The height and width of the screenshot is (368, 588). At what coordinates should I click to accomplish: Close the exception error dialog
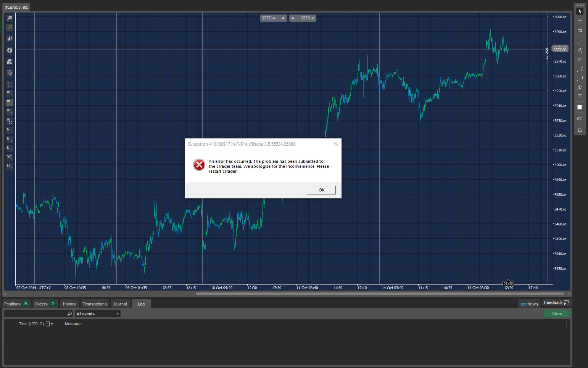pos(336,144)
